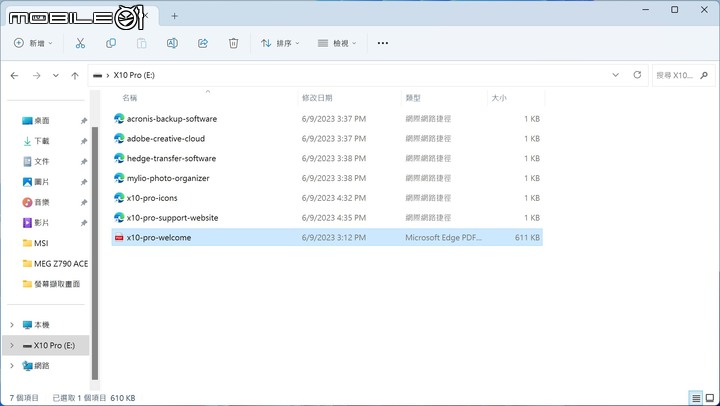Click the Copy icon in toolbar
The image size is (720, 406).
point(111,43)
